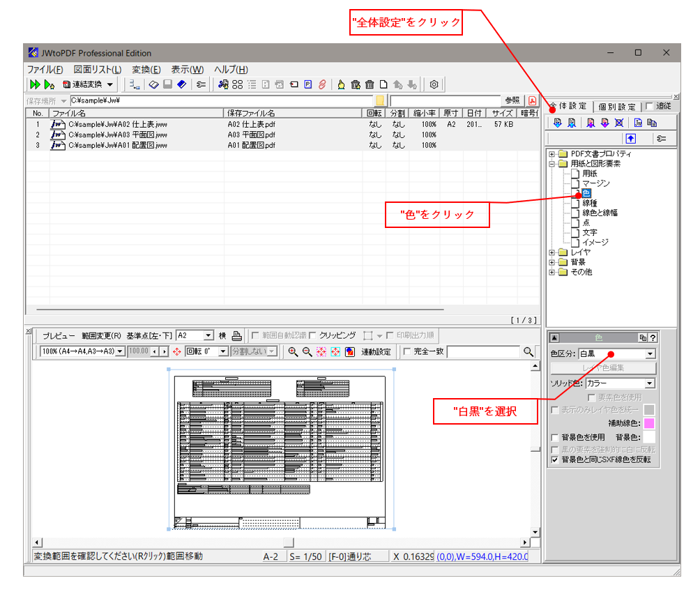Click the copy icon in the 全体設定 panel

(x=653, y=121)
